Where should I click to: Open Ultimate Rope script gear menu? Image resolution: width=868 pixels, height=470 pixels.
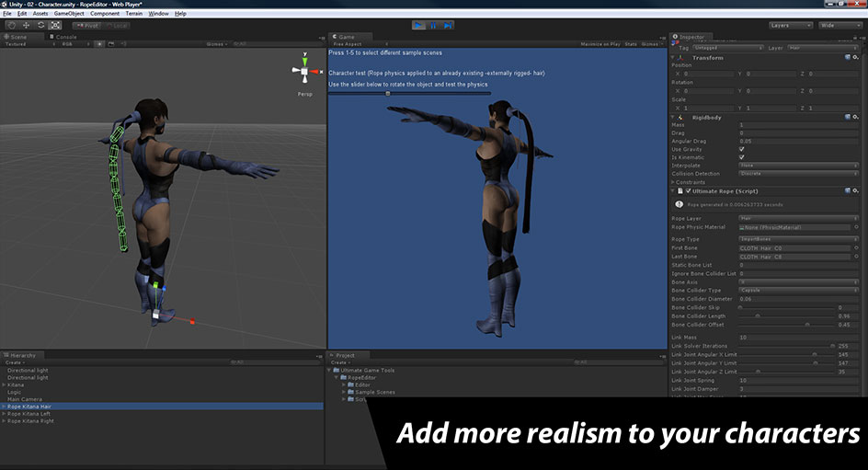click(x=855, y=190)
